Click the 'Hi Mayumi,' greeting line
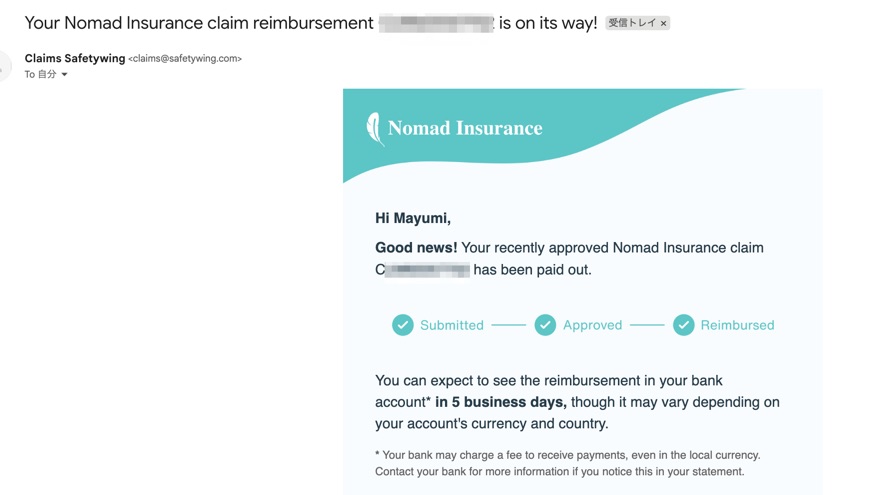Screen dimensions: 874x495 [412, 218]
